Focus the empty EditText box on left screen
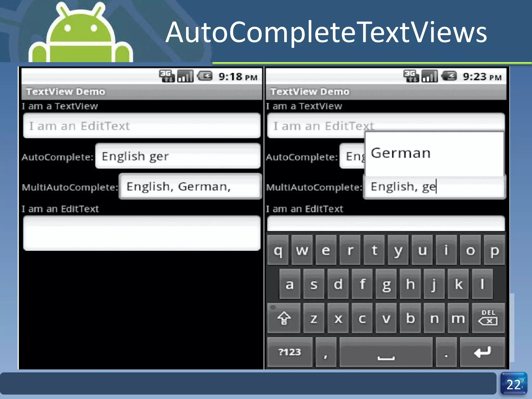This screenshot has width=532, height=399. click(142, 233)
